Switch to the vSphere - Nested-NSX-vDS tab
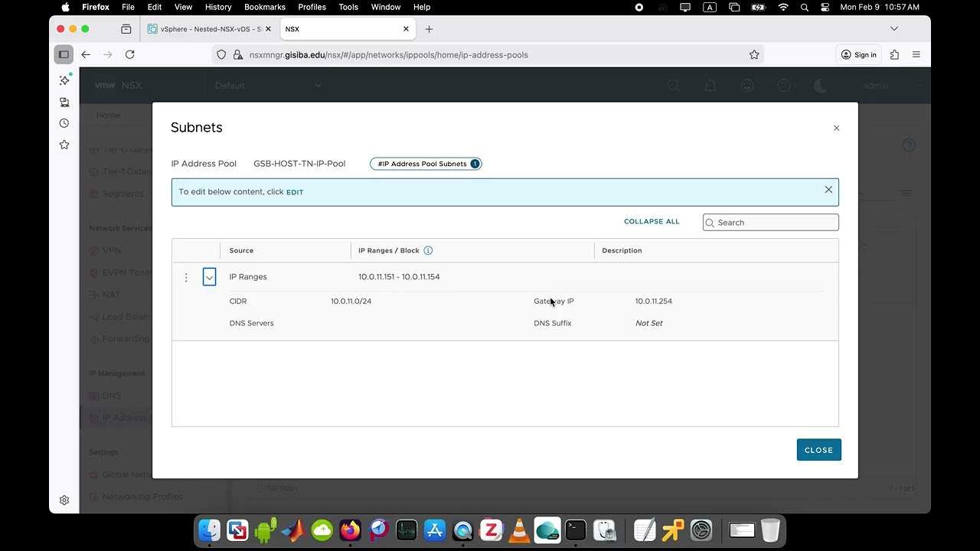 (x=210, y=29)
